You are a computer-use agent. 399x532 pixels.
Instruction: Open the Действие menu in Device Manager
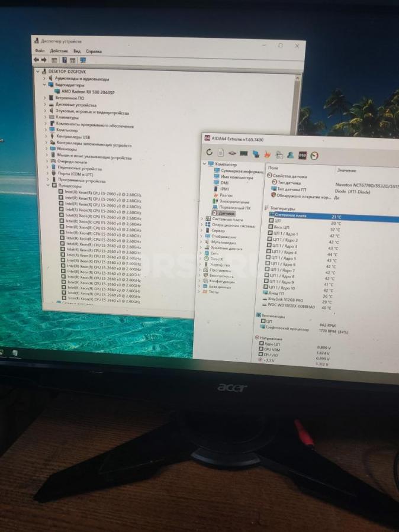coord(59,51)
